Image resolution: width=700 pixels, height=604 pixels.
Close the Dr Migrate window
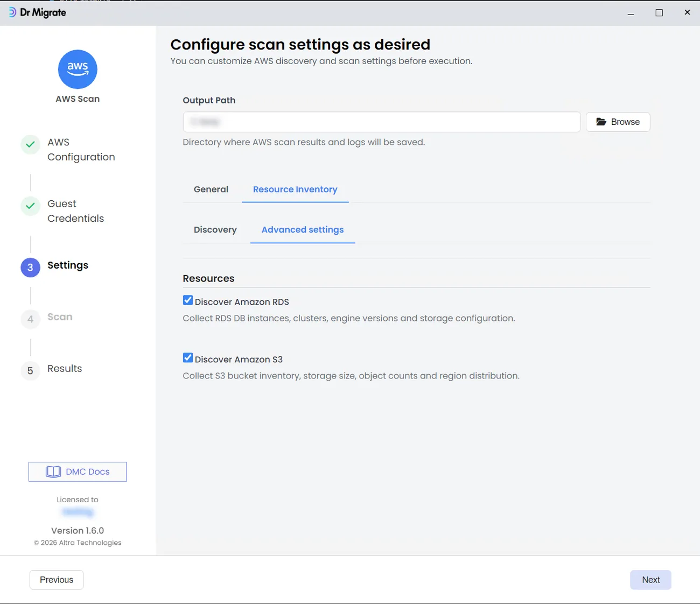pos(687,12)
